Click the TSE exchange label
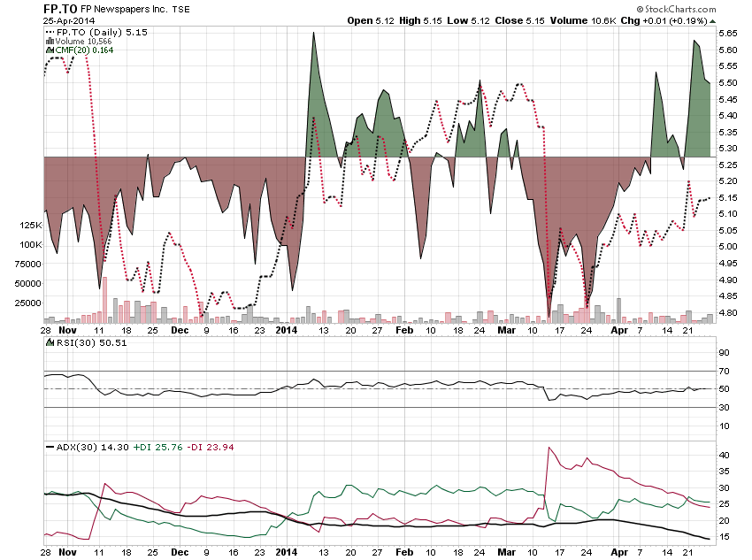Viewport: 752px width, 560px height. coord(180,10)
